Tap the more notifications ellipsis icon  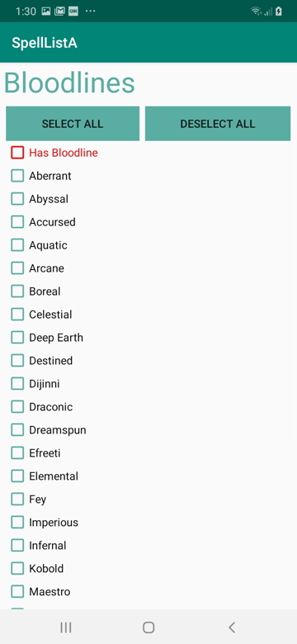tap(90, 12)
